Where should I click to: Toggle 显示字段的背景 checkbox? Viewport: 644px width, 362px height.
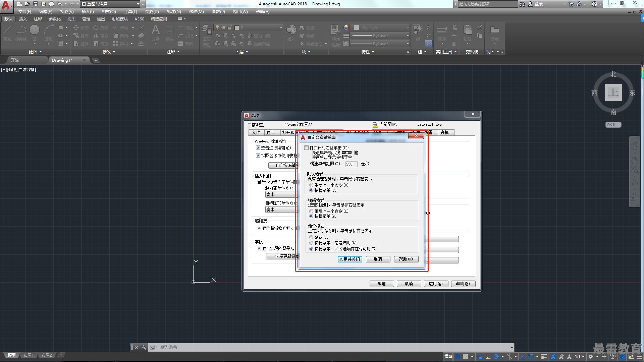259,248
